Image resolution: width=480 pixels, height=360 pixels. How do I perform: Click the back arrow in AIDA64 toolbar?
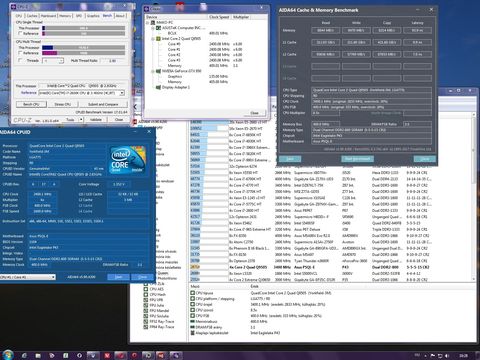tap(135, 107)
